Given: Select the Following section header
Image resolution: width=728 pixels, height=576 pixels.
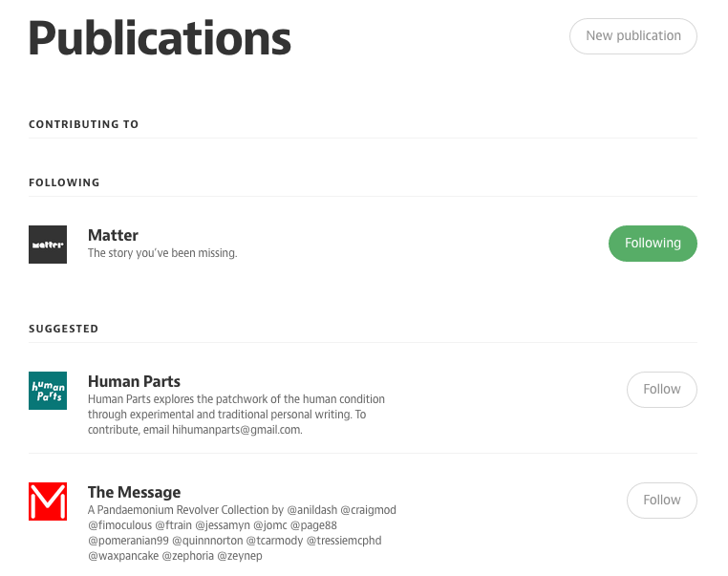Looking at the screenshot, I should [64, 182].
